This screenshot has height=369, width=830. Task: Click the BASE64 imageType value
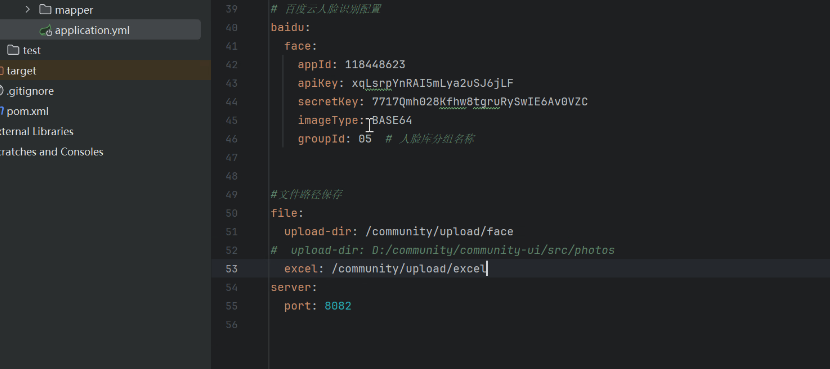tap(392, 120)
